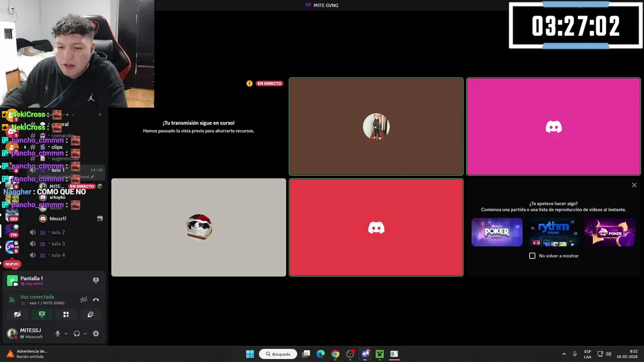Launch the purple Poker activity card

pos(610,232)
